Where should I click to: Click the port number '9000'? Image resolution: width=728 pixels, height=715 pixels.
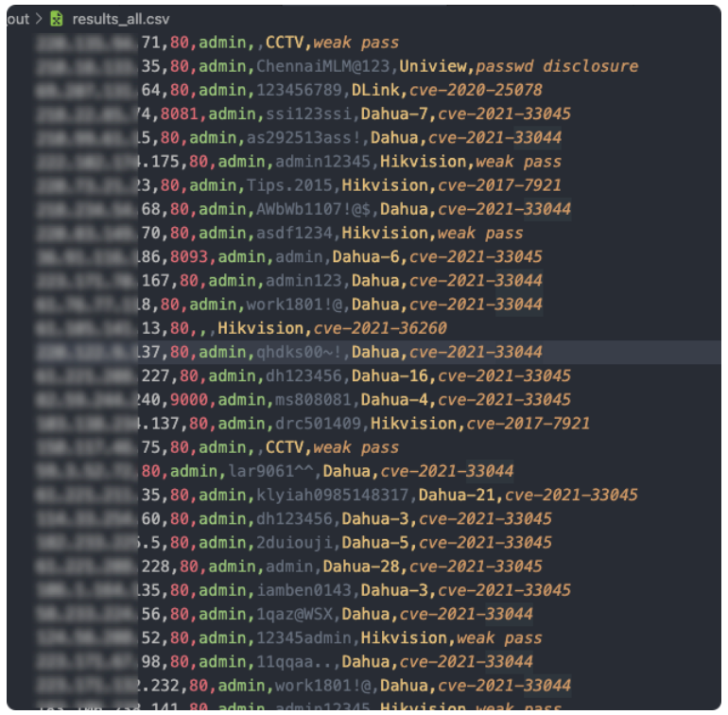point(189,400)
